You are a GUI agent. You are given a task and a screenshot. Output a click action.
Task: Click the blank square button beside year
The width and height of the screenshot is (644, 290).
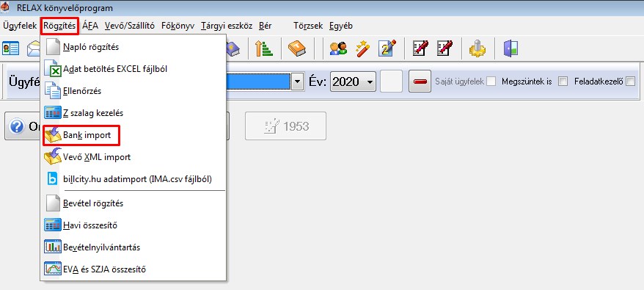pos(391,81)
